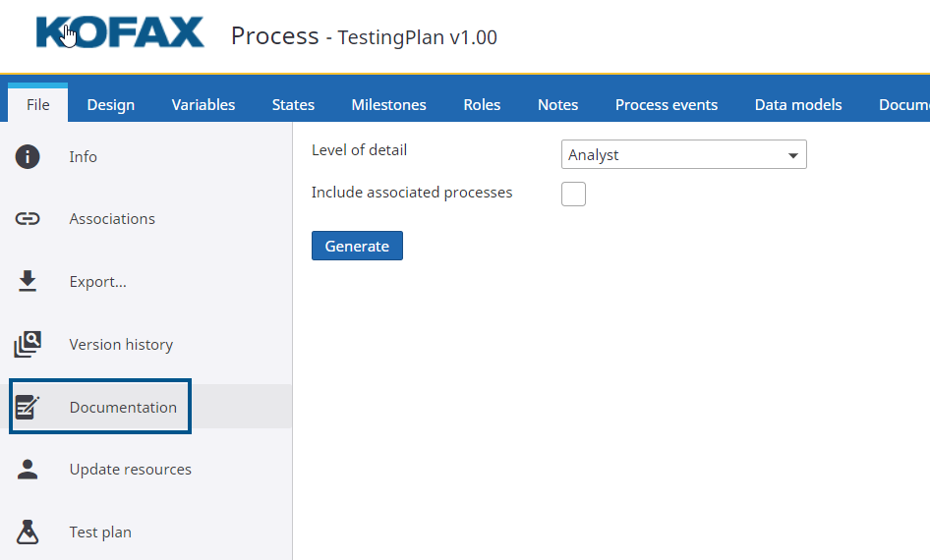This screenshot has width=930, height=560.
Task: Enable Include associated processes checkbox
Action: pyautogui.click(x=573, y=194)
